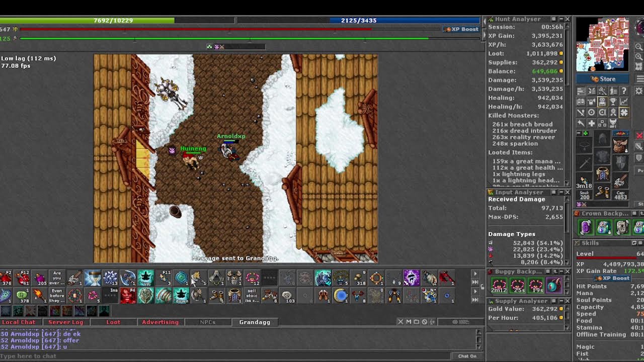Click the Balance value 649,606

[545, 71]
